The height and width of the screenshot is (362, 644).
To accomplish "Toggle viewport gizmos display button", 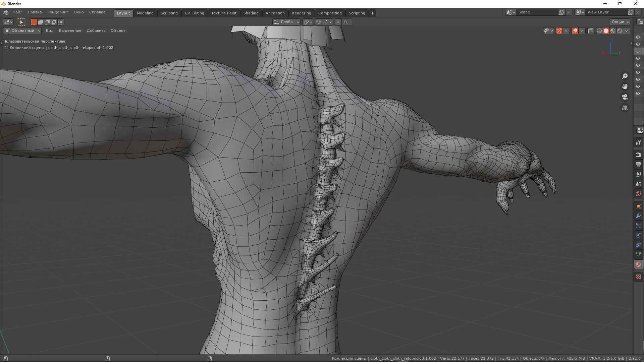I will 559,31.
